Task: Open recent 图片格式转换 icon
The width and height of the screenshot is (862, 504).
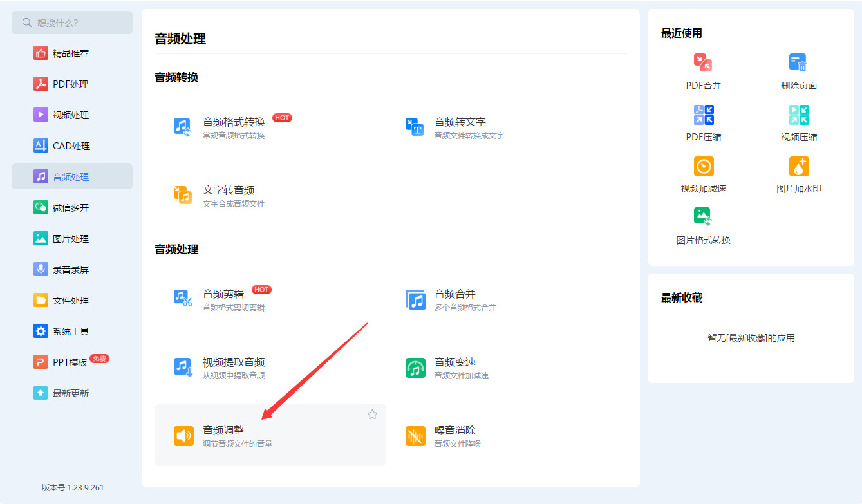Action: (703, 217)
